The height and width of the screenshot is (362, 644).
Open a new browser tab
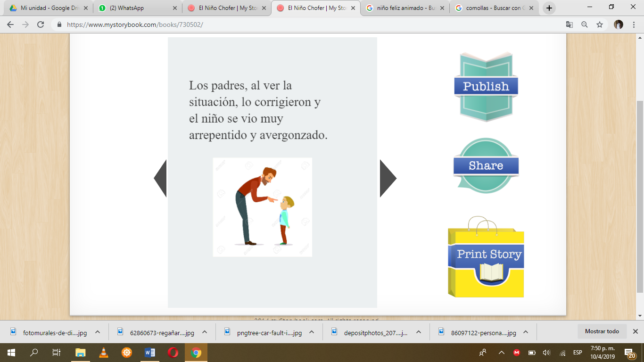[549, 8]
